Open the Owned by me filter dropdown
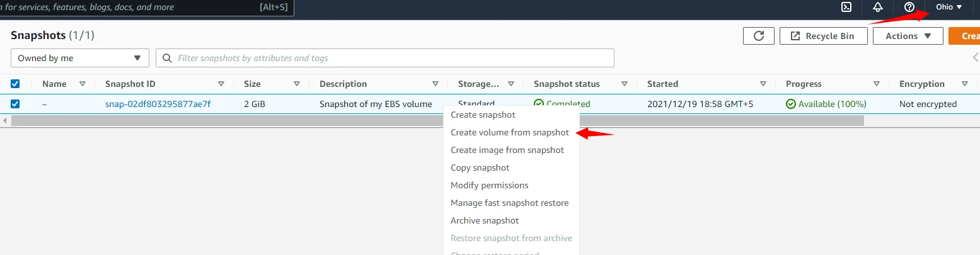This screenshot has width=980, height=255. (x=80, y=58)
